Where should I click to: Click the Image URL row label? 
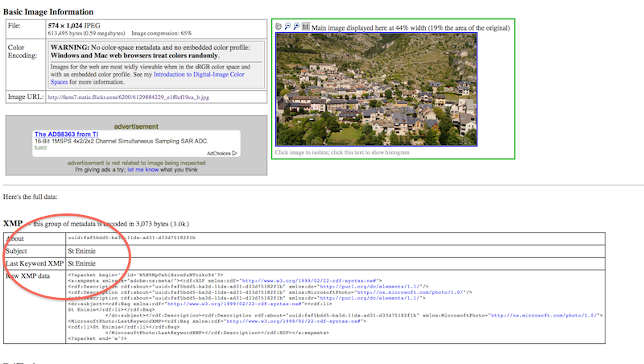[26, 97]
